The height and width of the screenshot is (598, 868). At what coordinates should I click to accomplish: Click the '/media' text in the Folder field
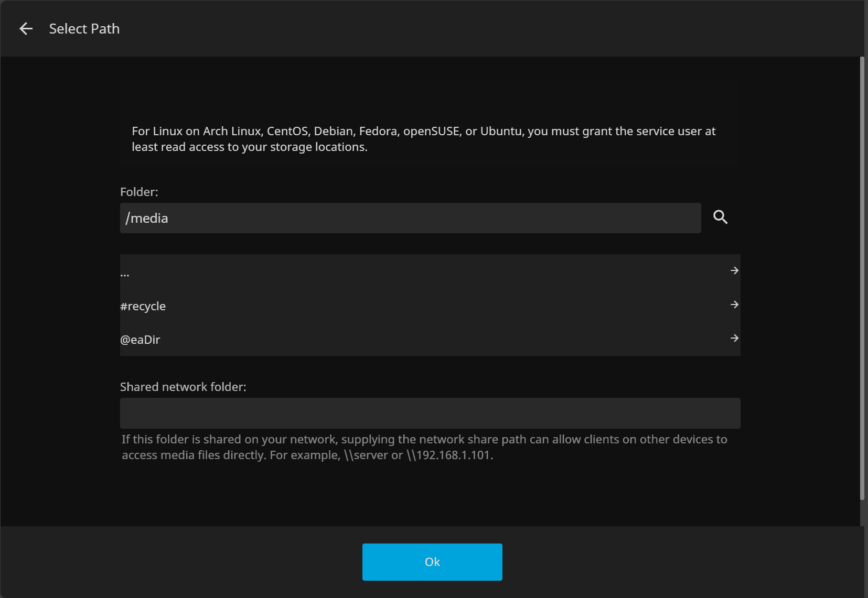point(147,218)
